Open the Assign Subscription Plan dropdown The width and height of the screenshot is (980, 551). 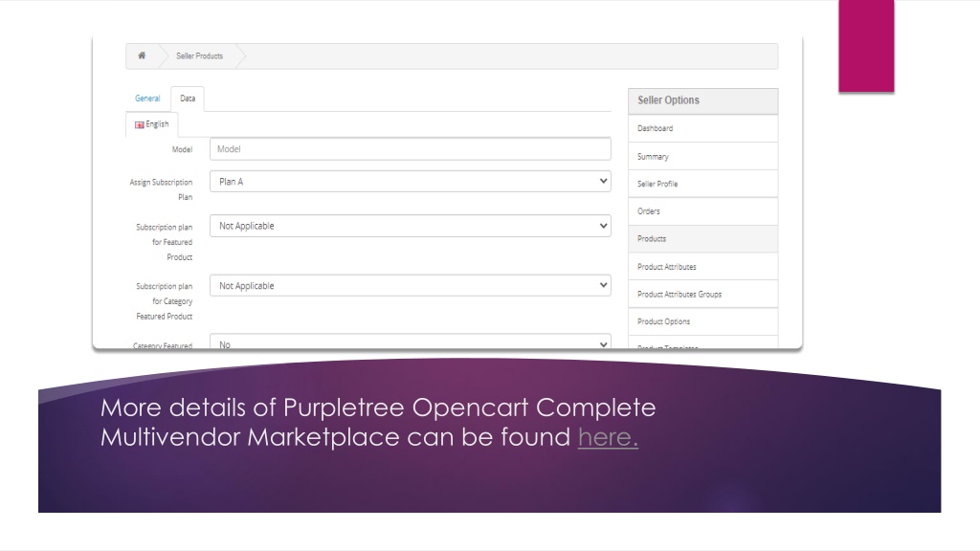[410, 182]
